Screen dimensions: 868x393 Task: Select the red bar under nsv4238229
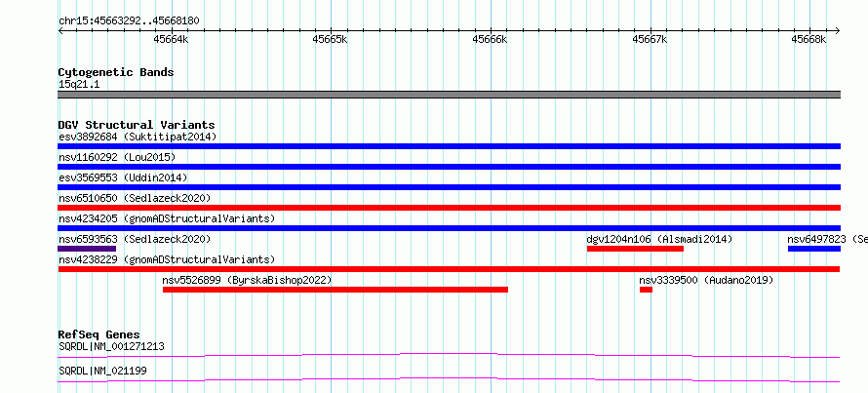click(x=449, y=269)
